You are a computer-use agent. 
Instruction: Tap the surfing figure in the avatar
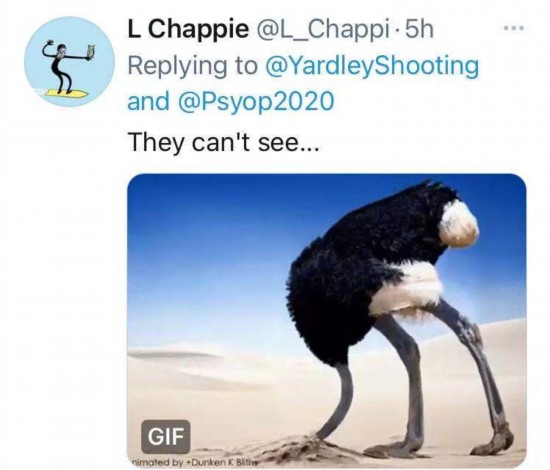tap(61, 68)
